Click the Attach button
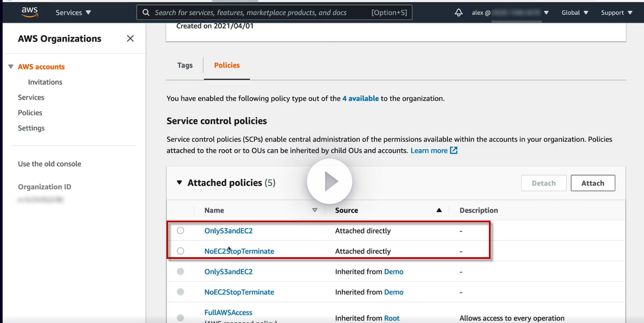Image resolution: width=644 pixels, height=323 pixels. point(593,183)
